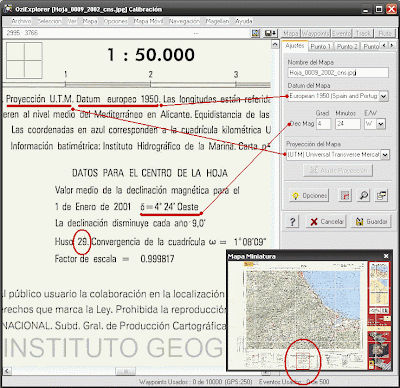Click the Ajuste Proyección button
This screenshot has width=400, height=388.
(x=338, y=170)
